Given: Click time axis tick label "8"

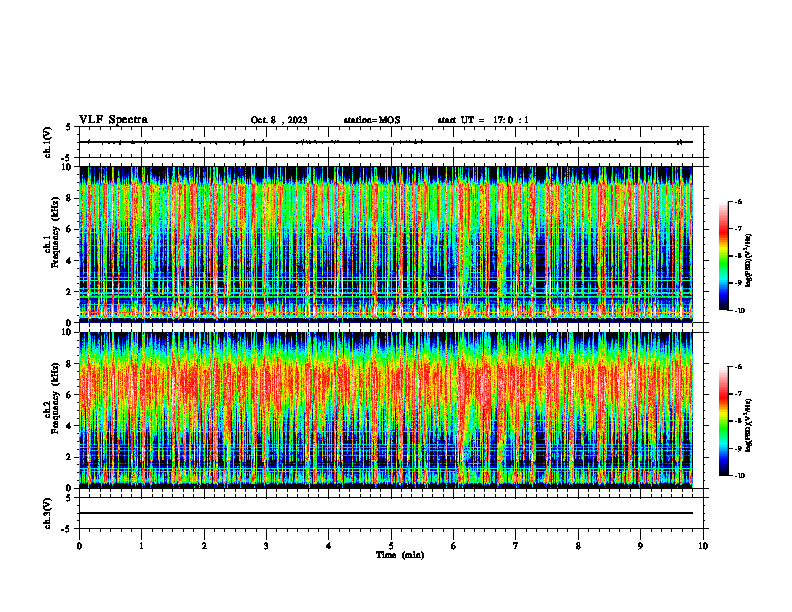Looking at the screenshot, I should 578,546.
